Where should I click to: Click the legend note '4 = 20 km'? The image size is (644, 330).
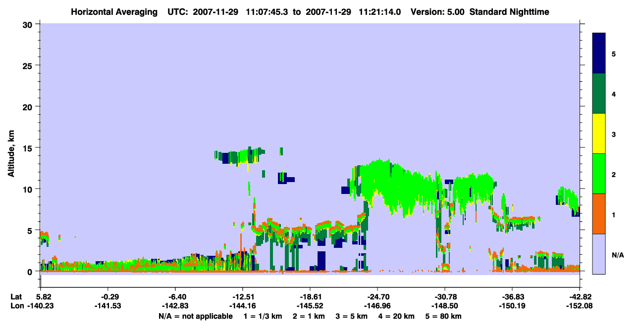[397, 316]
